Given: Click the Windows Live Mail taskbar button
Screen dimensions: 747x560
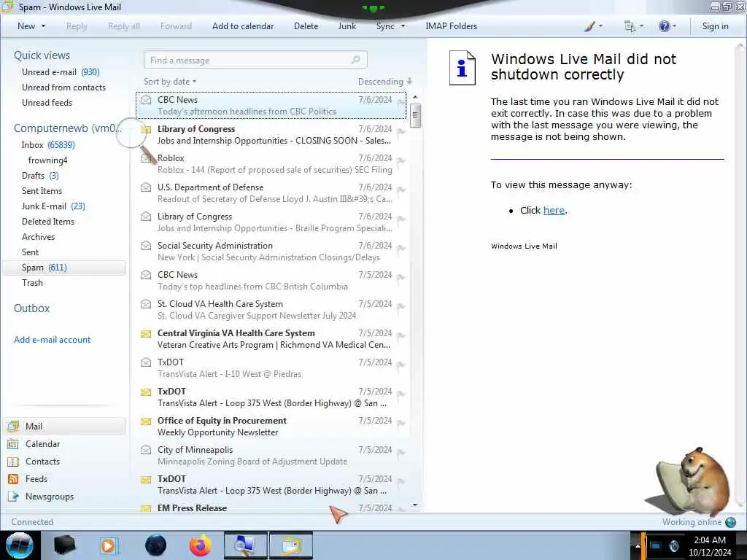Looking at the screenshot, I should [x=291, y=545].
